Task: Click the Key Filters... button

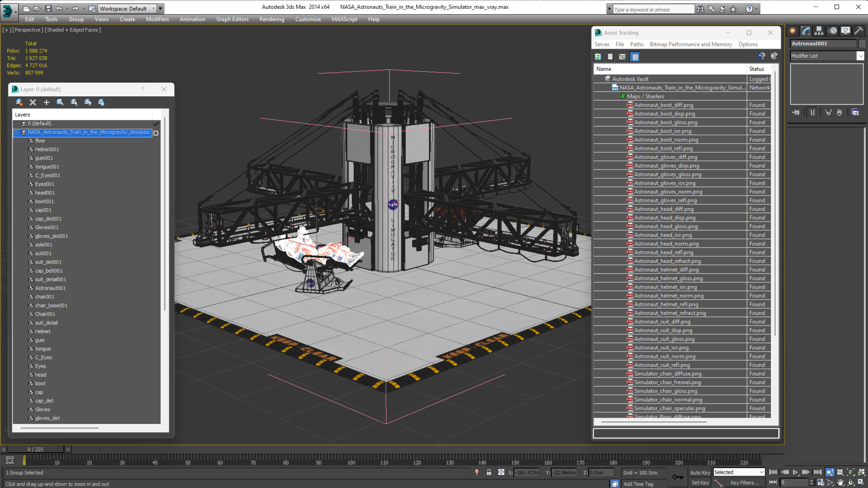Action: (745, 482)
